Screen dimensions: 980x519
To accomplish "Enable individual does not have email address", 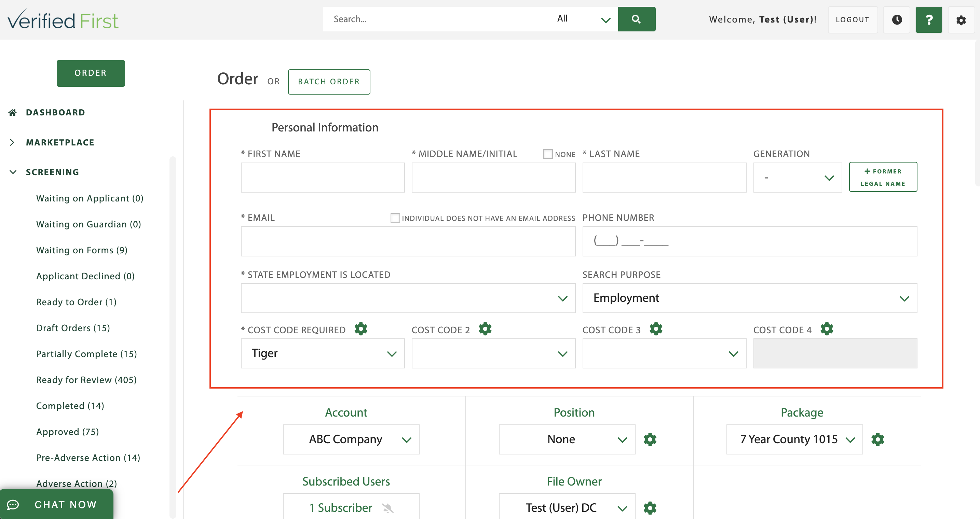I will [x=395, y=218].
